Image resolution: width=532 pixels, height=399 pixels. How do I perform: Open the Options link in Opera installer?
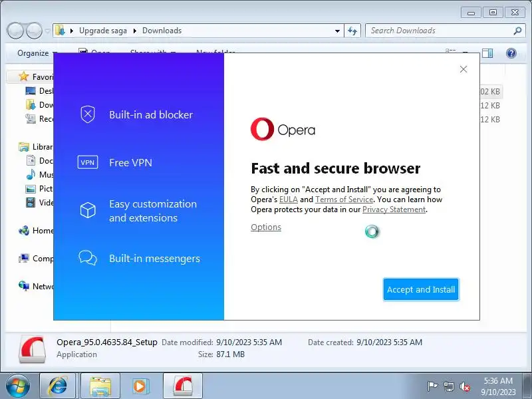[x=266, y=227]
